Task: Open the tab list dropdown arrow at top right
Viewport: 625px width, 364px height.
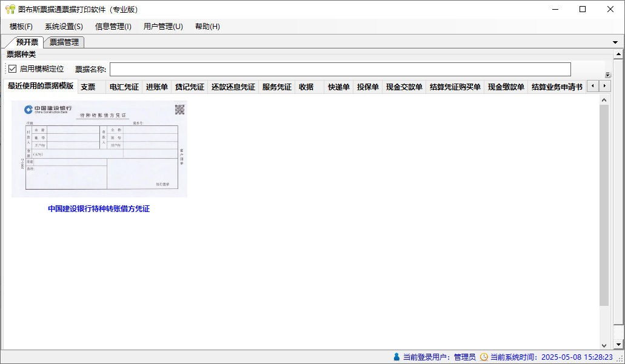Action: tap(615, 42)
